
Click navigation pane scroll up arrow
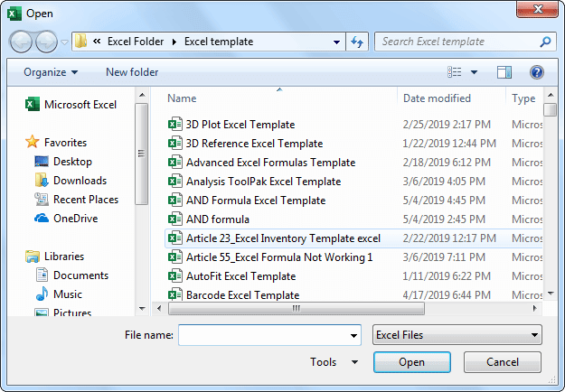(x=142, y=95)
